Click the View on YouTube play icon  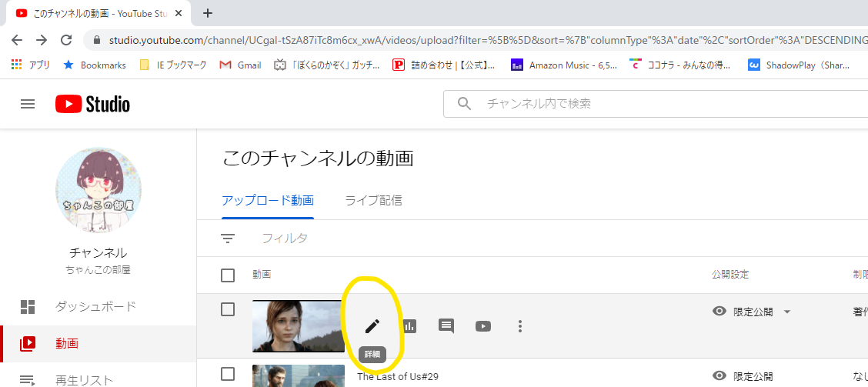[x=483, y=326]
